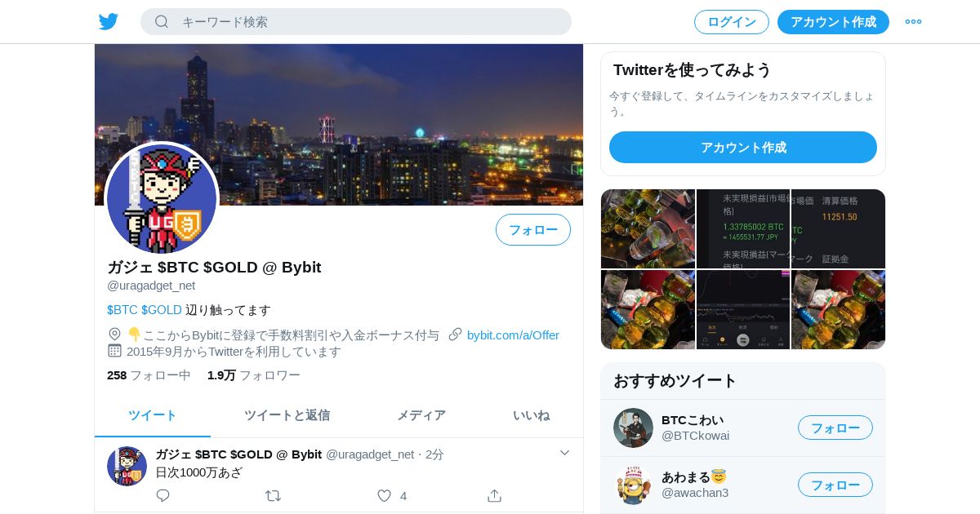Select the メディア tab
This screenshot has height=514, width=980.
pos(421,415)
